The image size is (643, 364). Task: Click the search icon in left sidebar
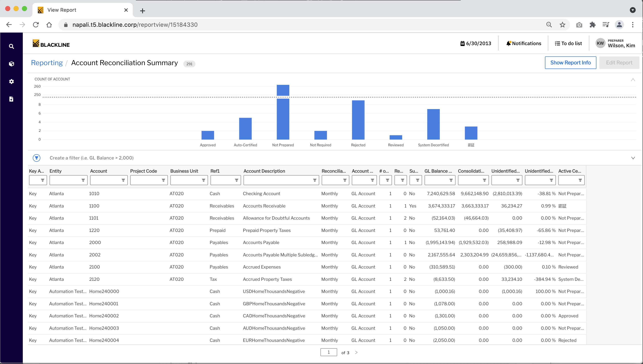click(x=11, y=47)
